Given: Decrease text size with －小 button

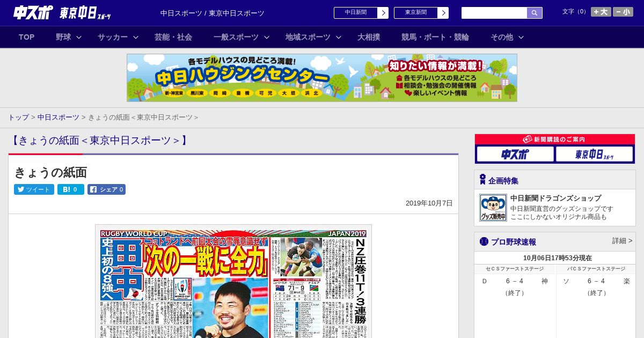Looking at the screenshot, I should 623,12.
